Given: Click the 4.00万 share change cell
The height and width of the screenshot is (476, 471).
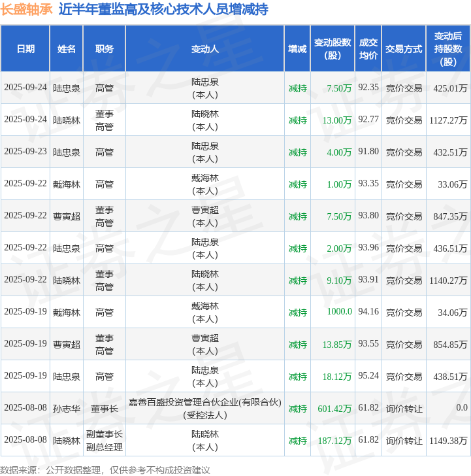Looking at the screenshot, I should [333, 152].
